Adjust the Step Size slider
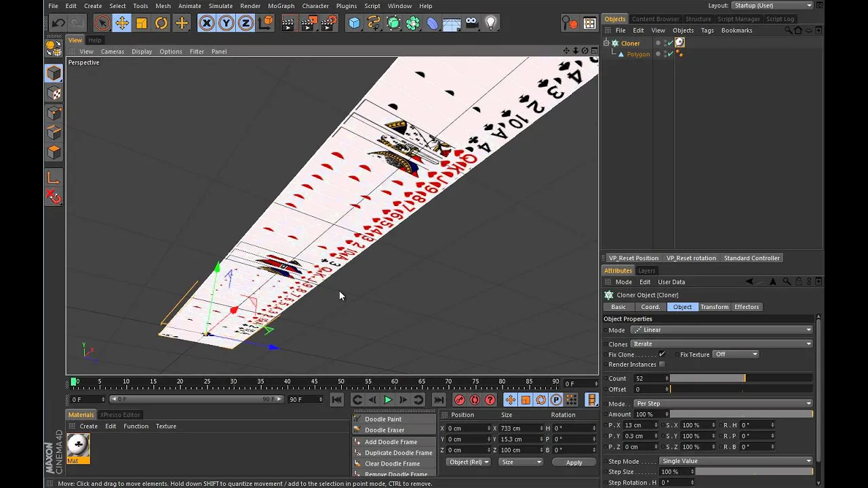The width and height of the screenshot is (868, 488). pyautogui.click(x=753, y=472)
